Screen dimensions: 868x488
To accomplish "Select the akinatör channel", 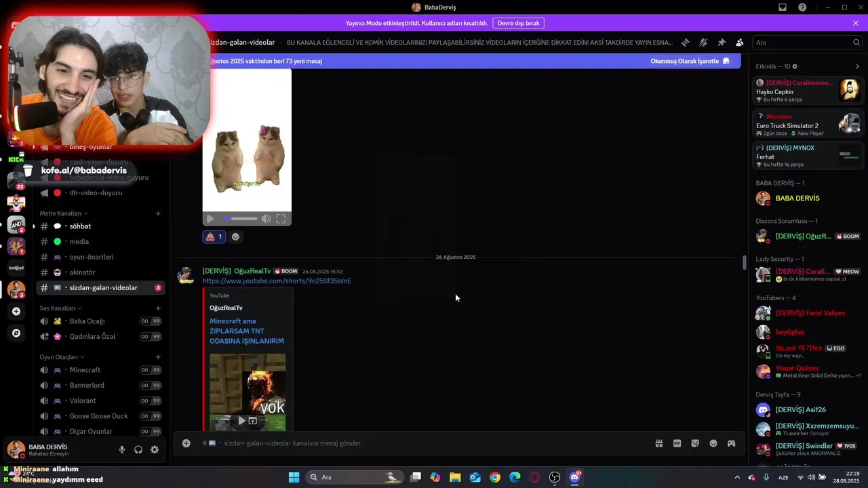I will click(x=100, y=272).
